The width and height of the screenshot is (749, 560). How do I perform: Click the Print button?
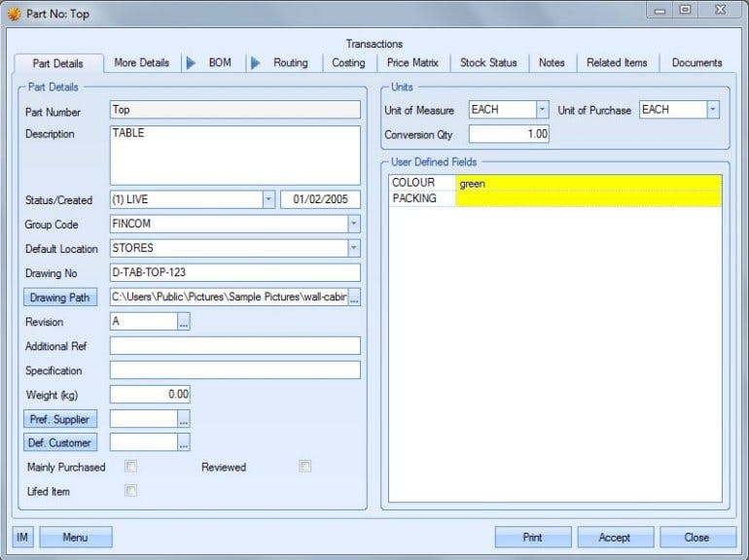[533, 537]
